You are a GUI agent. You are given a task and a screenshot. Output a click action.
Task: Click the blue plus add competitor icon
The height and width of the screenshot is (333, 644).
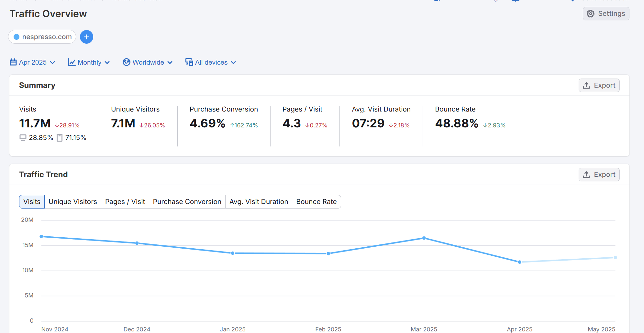tap(86, 37)
